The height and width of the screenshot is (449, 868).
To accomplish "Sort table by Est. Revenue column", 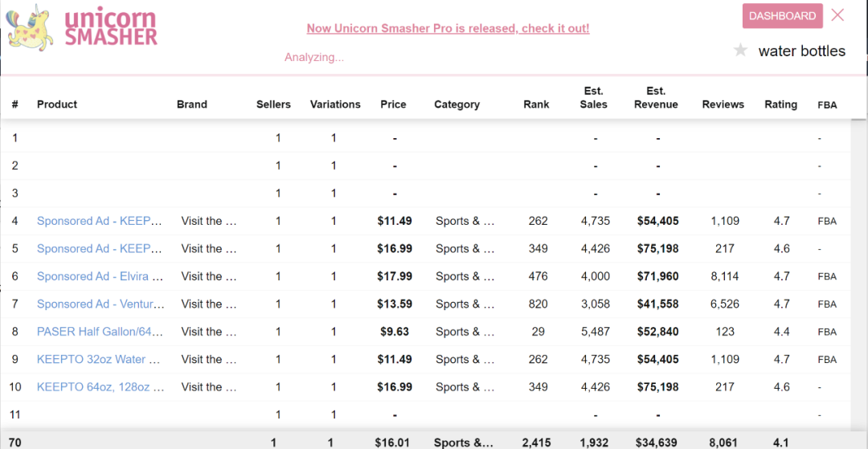I will coord(656,97).
